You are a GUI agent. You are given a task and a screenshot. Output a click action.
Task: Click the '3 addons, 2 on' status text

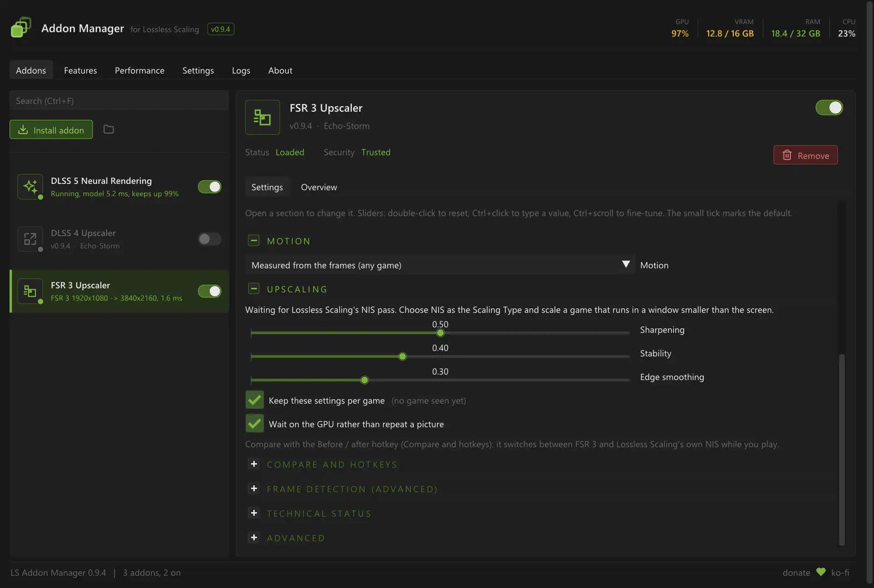tap(152, 573)
